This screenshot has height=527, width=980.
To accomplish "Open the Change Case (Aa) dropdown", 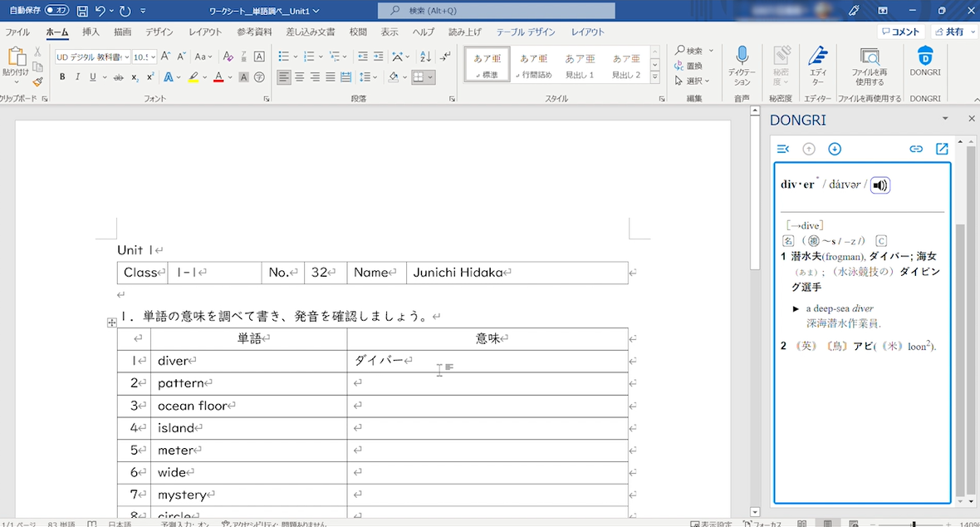I will point(203,57).
